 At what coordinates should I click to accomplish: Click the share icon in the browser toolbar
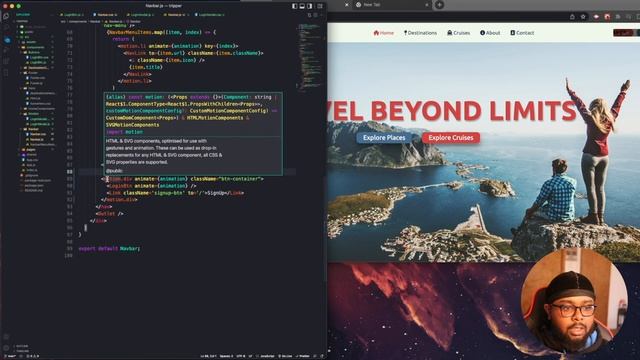(x=572, y=17)
